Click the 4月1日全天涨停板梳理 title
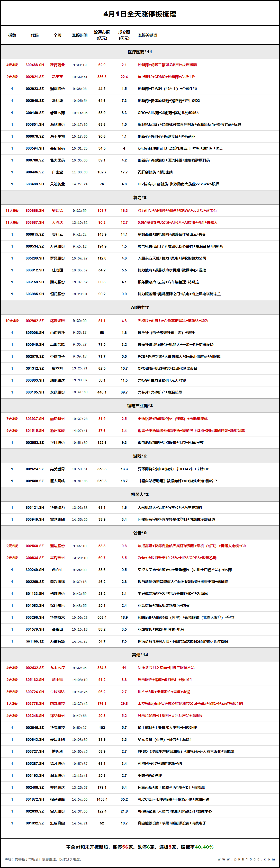Image resolution: width=280 pixels, height=868 pixels. pyautogui.click(x=140, y=14)
